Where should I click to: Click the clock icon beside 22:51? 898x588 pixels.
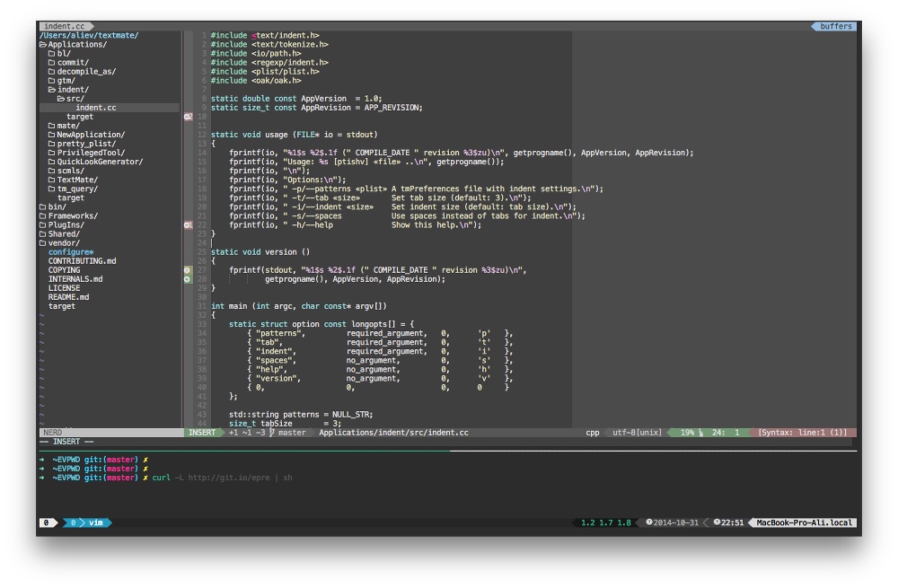tap(717, 522)
